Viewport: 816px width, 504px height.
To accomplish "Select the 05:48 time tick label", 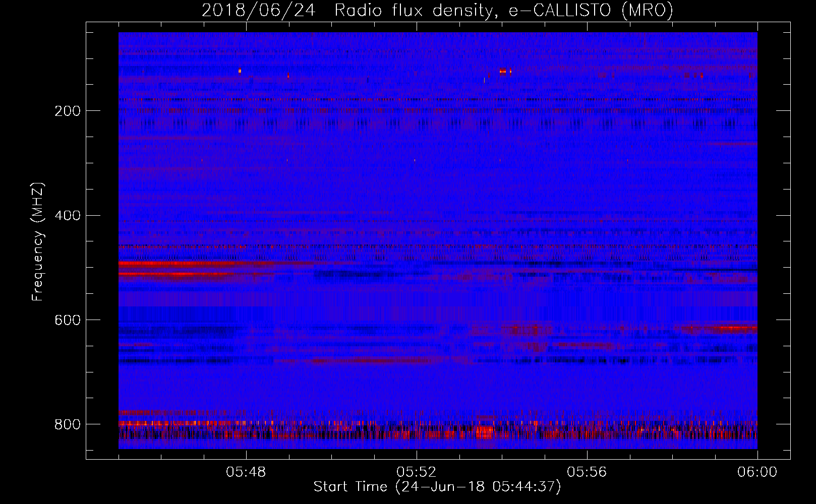I will pyautogui.click(x=246, y=472).
